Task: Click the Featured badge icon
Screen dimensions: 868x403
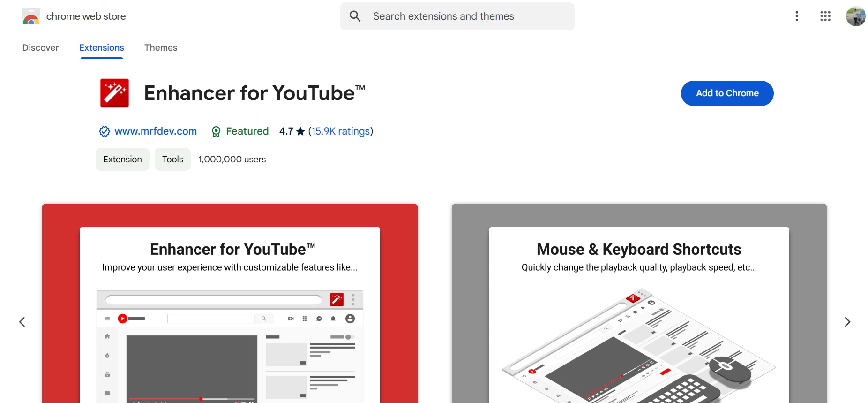Action: tap(216, 132)
